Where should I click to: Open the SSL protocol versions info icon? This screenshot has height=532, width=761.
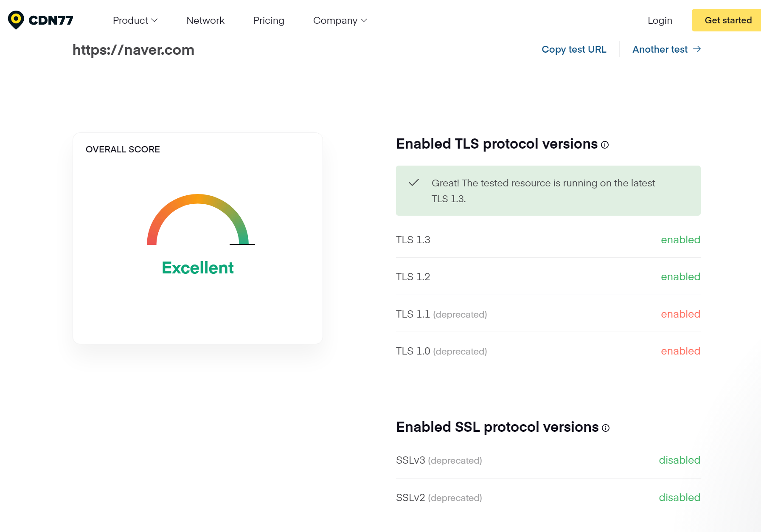(606, 428)
